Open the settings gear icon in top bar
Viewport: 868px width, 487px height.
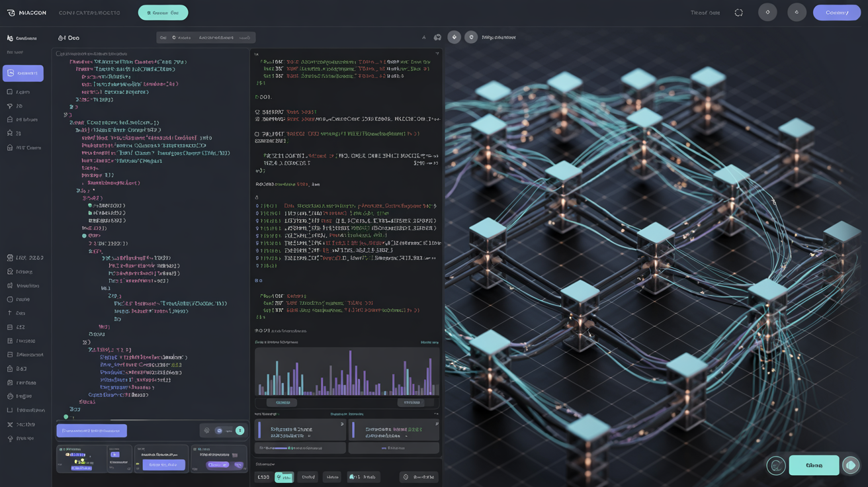pyautogui.click(x=767, y=12)
